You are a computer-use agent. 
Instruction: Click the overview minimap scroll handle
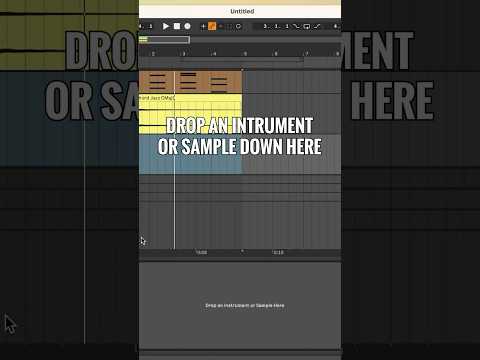[x=164, y=40]
